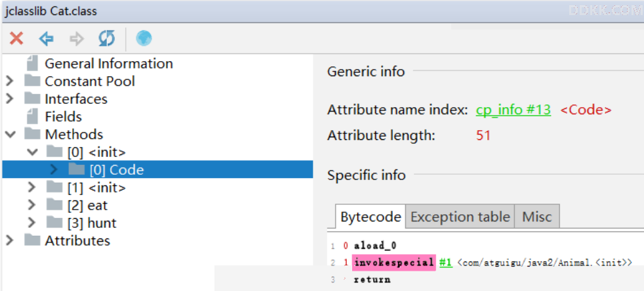Switch to the Bytecode tab
644x291 pixels.
point(371,217)
